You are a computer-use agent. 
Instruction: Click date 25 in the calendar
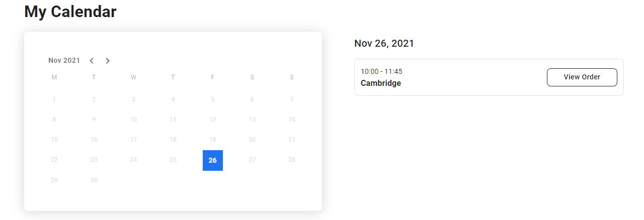pos(173,160)
